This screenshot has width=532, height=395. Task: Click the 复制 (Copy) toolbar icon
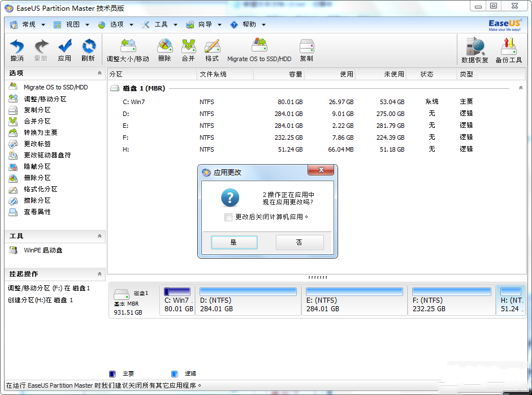[307, 50]
